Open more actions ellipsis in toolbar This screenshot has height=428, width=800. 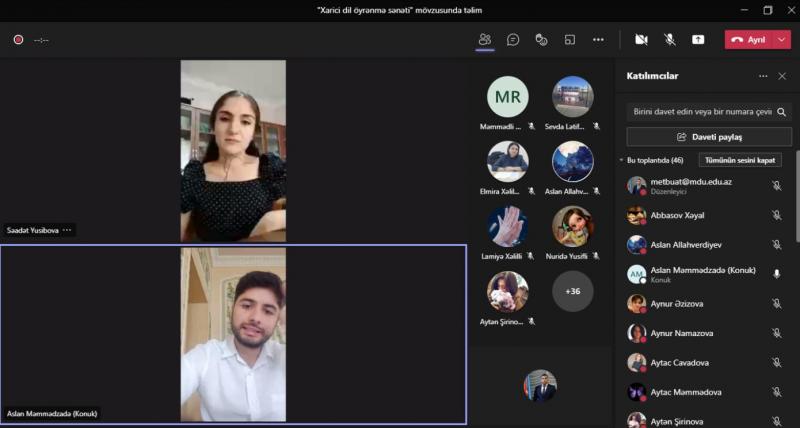coord(598,40)
